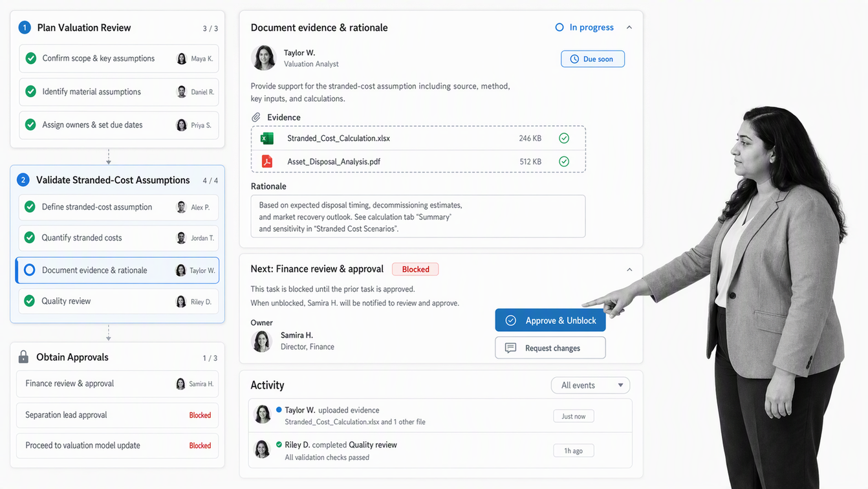Click the '246 KB' file size text
The image size is (868, 489).
(x=530, y=138)
